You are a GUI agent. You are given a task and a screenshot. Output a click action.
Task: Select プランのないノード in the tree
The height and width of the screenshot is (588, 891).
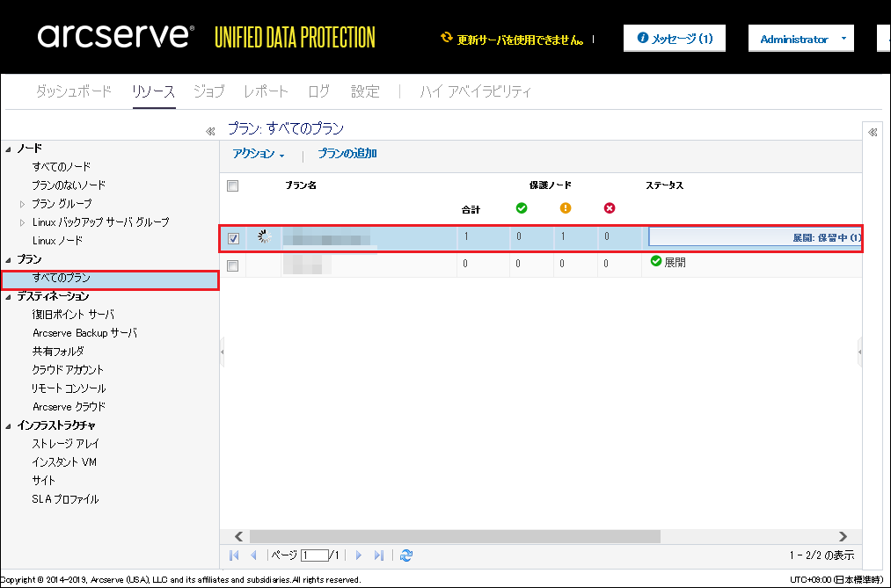pos(69,185)
